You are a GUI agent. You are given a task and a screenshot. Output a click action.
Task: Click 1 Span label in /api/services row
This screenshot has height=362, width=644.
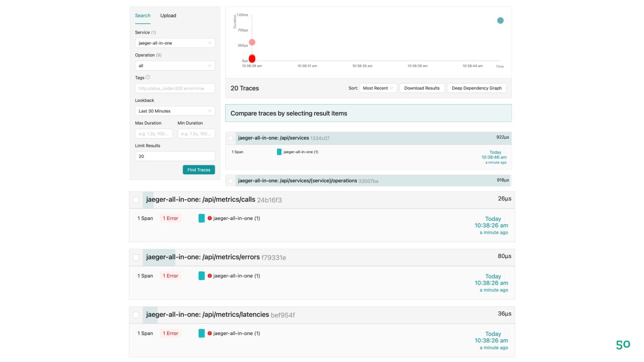[x=237, y=152]
